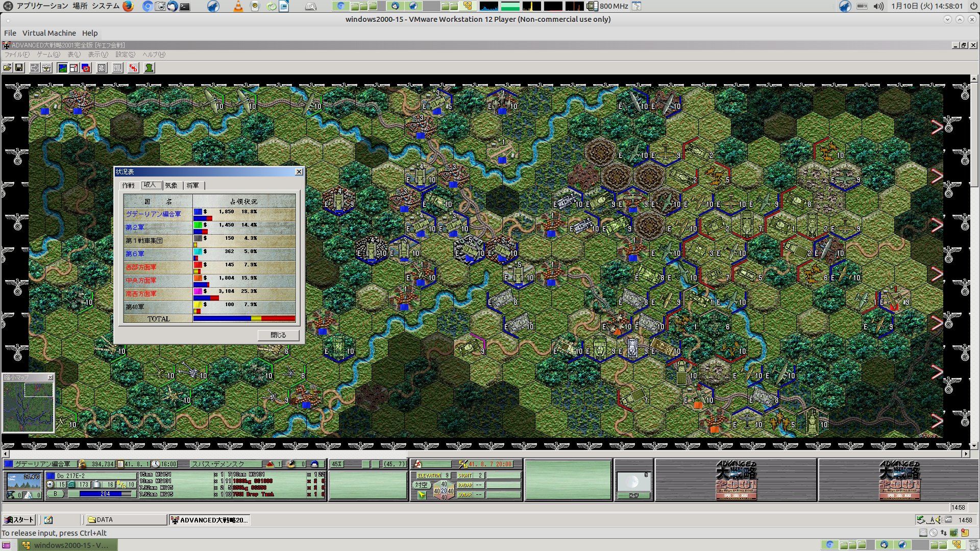Open the 設定(S) menu
The height and width of the screenshot is (551, 980).
tap(125, 55)
